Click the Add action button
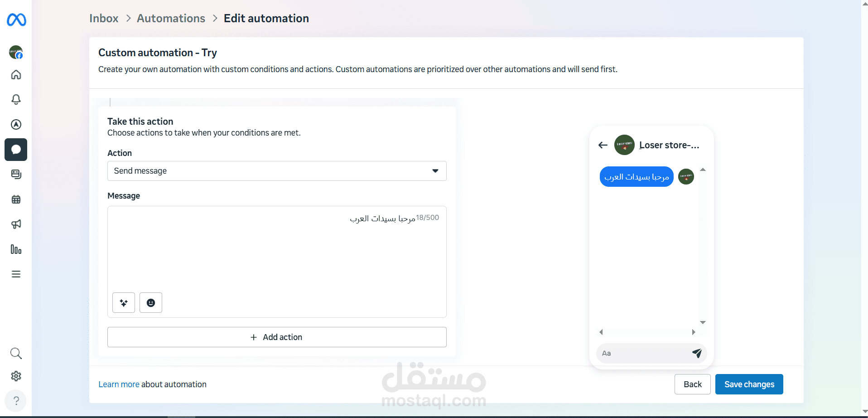The width and height of the screenshot is (868, 418). 277,337
